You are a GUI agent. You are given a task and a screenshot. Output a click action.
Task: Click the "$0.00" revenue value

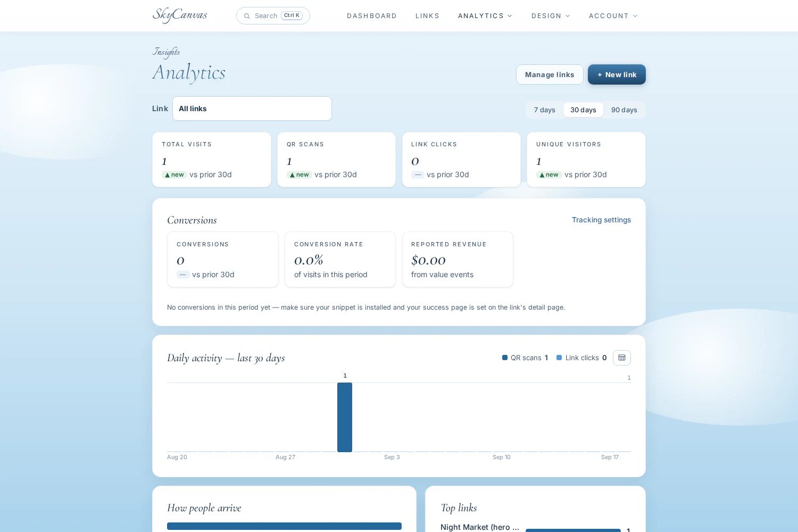(428, 260)
